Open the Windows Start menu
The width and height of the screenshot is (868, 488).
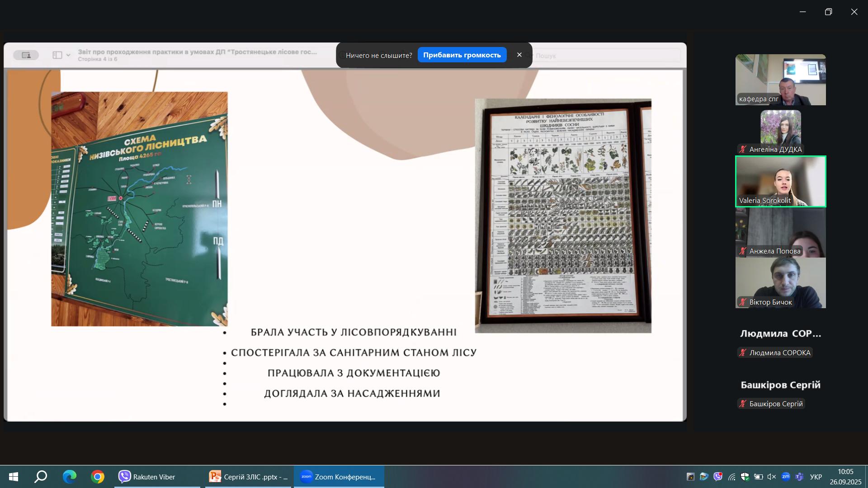[x=13, y=477]
